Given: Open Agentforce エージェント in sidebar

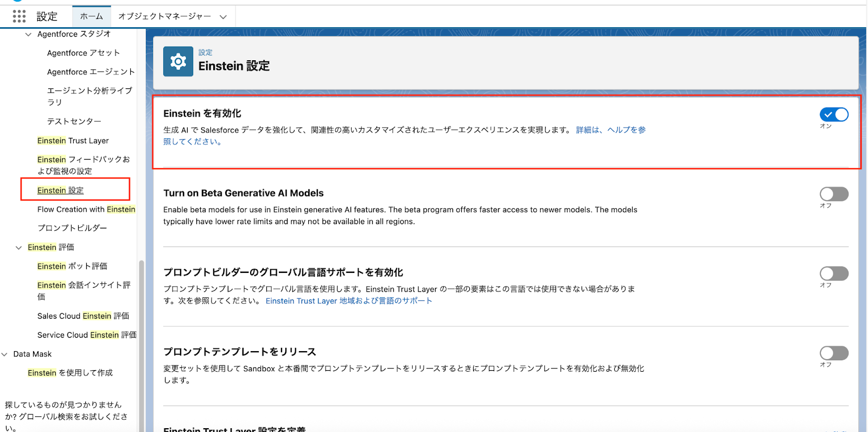Looking at the screenshot, I should [x=91, y=72].
